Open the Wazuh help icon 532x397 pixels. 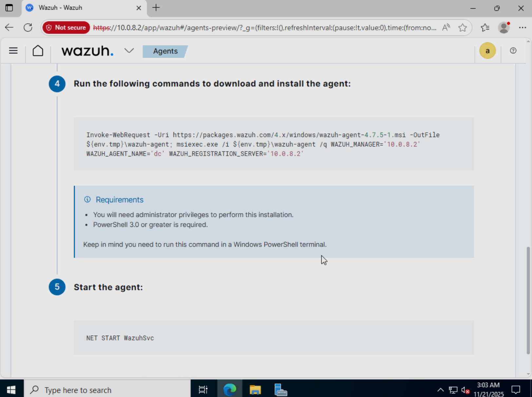coord(513,51)
